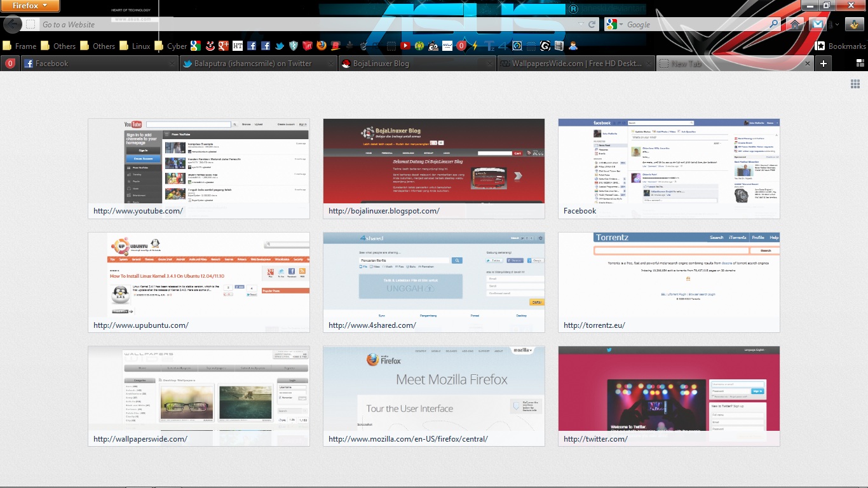Open the yellow lightning bolt bookmark icon

[x=475, y=46]
